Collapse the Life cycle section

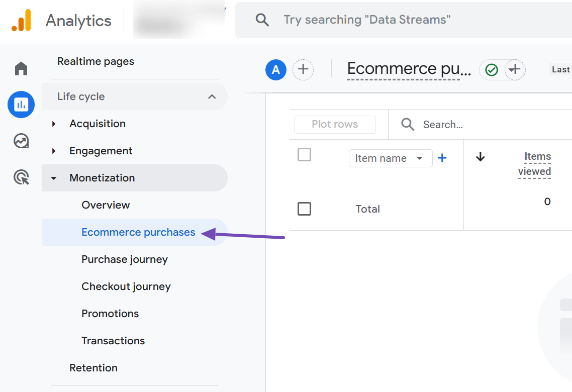pyautogui.click(x=212, y=96)
